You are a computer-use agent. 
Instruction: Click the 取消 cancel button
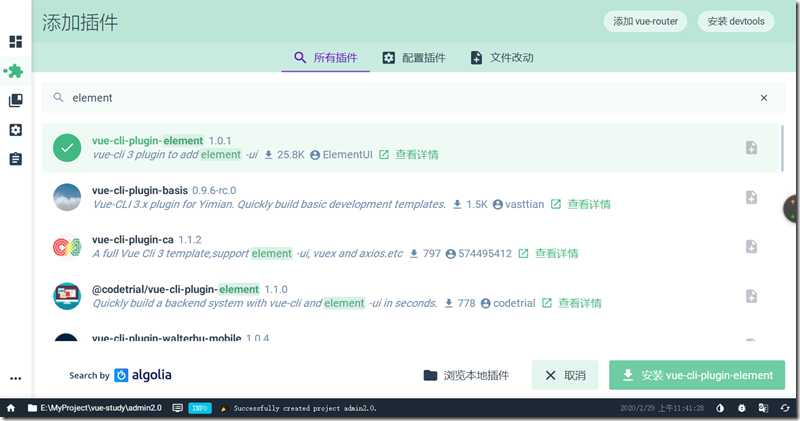point(565,376)
